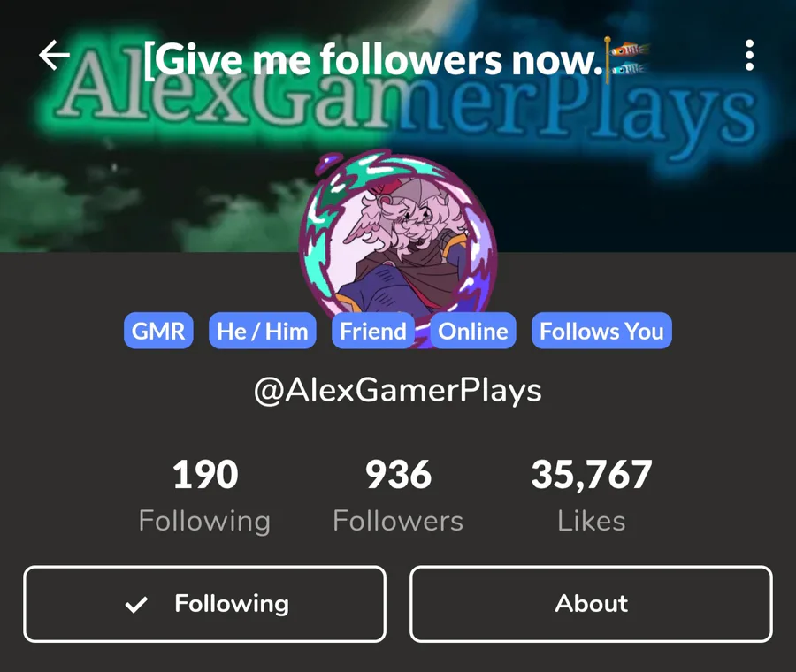Tap the He / Him pronoun badge

(263, 331)
